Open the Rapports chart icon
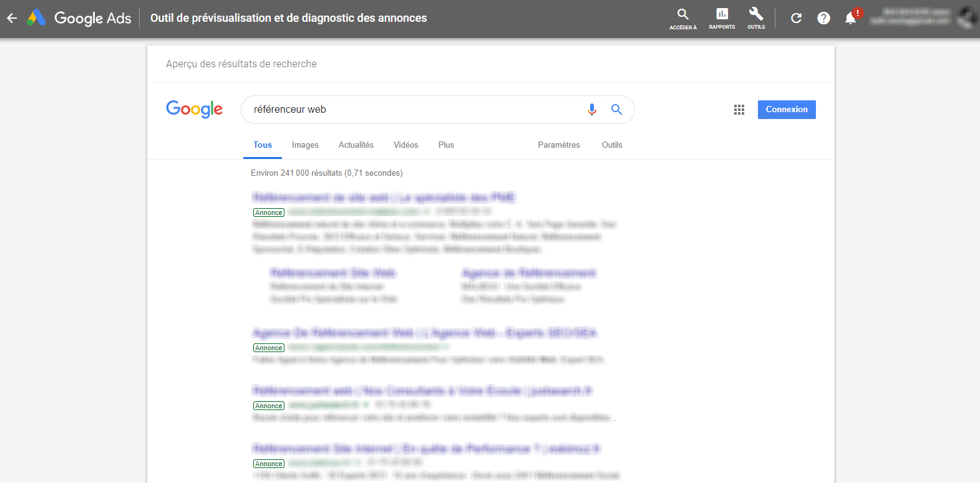Viewport: 980px width, 483px height. coord(722,19)
